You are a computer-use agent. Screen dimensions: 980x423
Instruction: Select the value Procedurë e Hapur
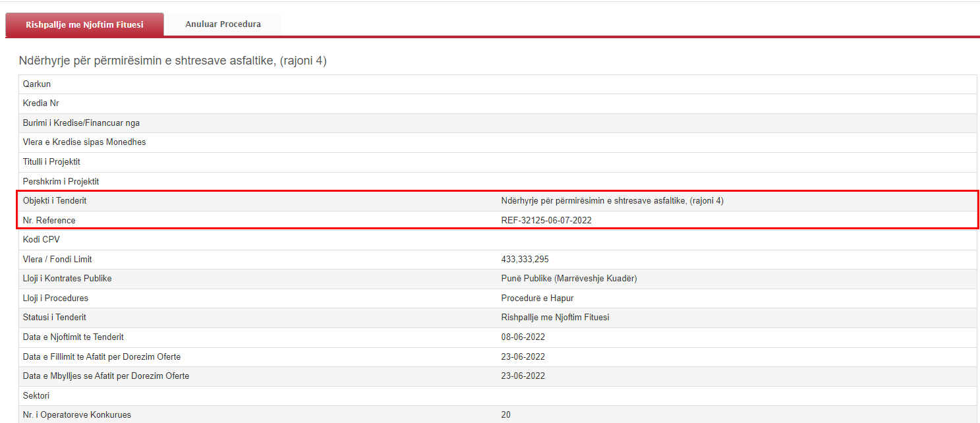click(537, 298)
